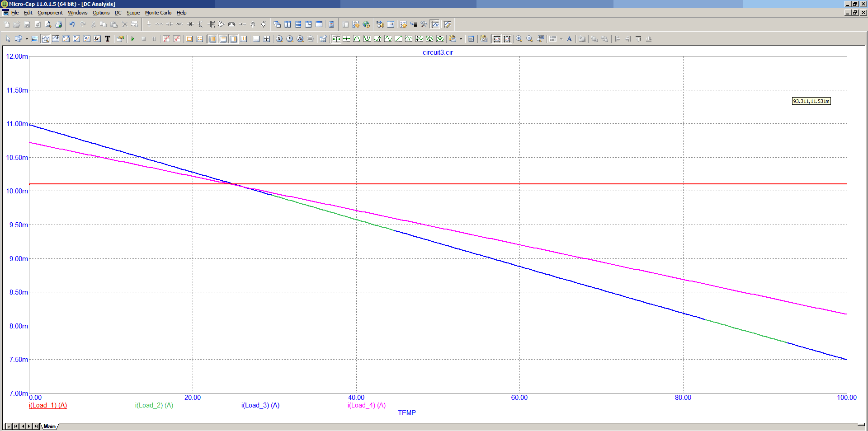Viewport: 868px width, 431px height.
Task: Click the Select mode arrow tool
Action: (x=8, y=39)
